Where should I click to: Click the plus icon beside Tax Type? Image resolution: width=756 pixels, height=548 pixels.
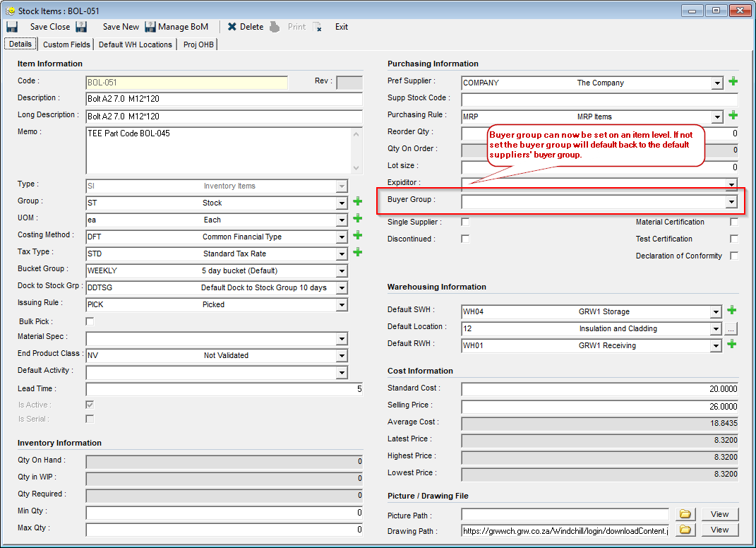pos(357,253)
